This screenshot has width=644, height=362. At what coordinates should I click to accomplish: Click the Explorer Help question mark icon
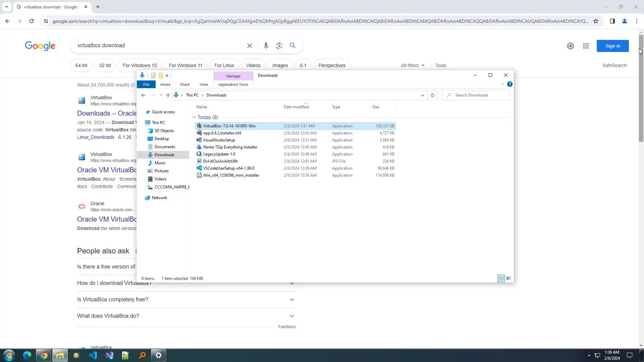pyautogui.click(x=509, y=84)
